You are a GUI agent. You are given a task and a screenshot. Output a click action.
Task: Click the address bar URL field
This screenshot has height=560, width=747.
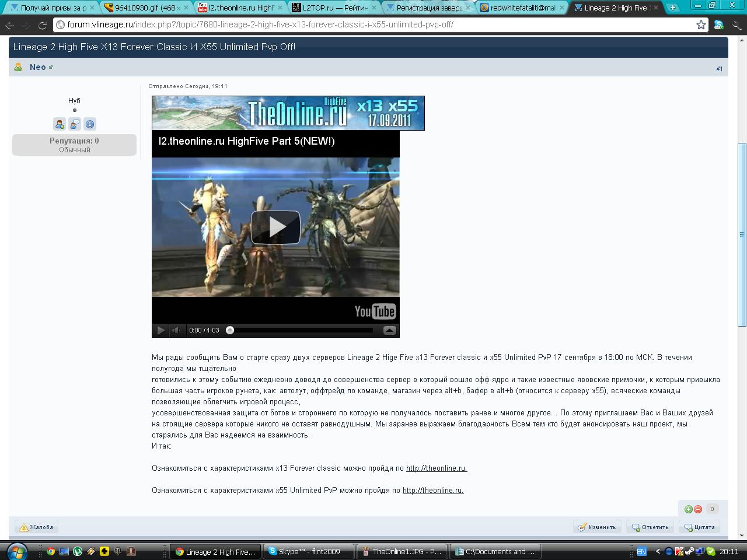pos(373,24)
